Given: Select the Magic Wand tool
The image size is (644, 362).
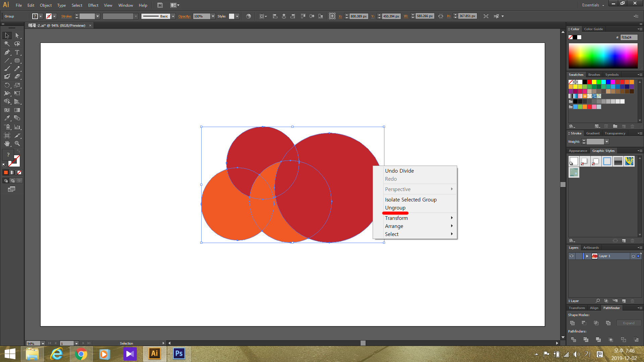Looking at the screenshot, I should [x=7, y=44].
